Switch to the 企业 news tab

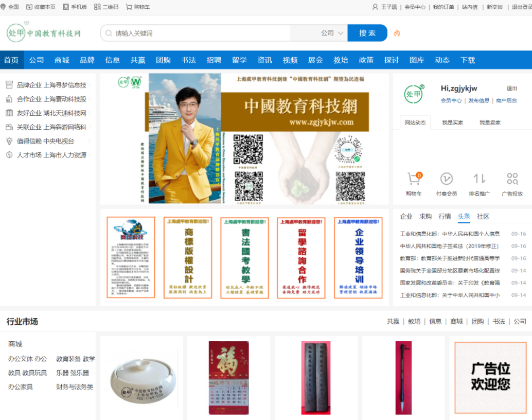pyautogui.click(x=406, y=217)
